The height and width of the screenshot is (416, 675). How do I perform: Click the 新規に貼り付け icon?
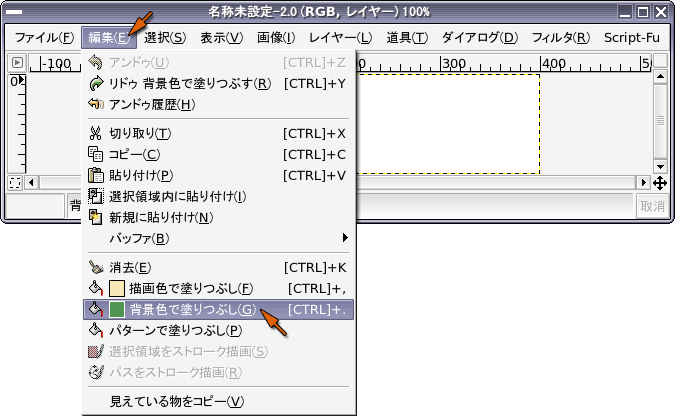[96, 217]
